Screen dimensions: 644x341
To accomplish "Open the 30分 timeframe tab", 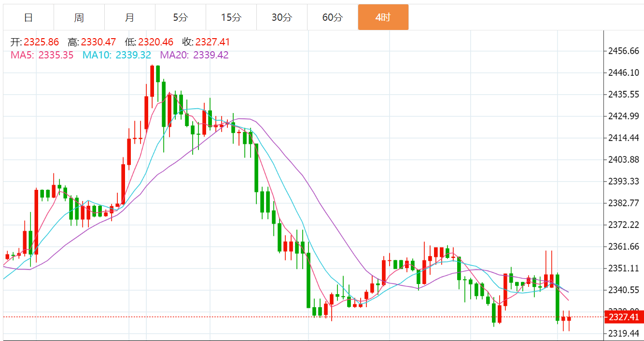I will pos(282,18).
